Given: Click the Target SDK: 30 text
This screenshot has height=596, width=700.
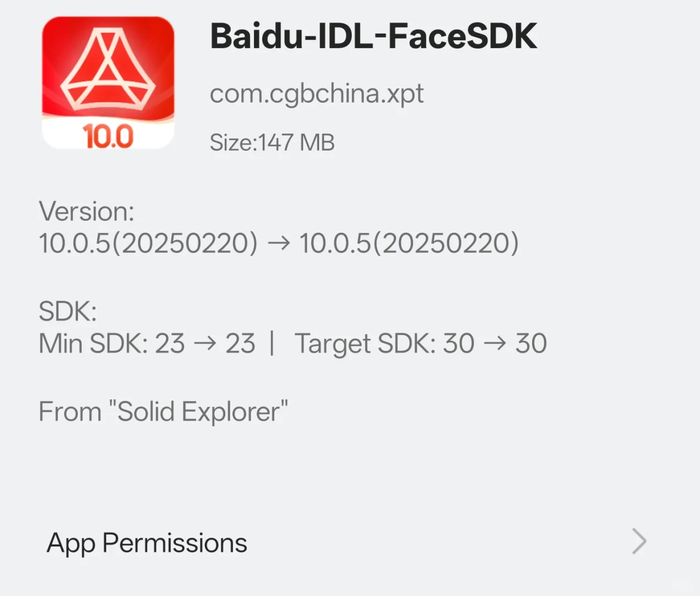Looking at the screenshot, I should point(384,344).
